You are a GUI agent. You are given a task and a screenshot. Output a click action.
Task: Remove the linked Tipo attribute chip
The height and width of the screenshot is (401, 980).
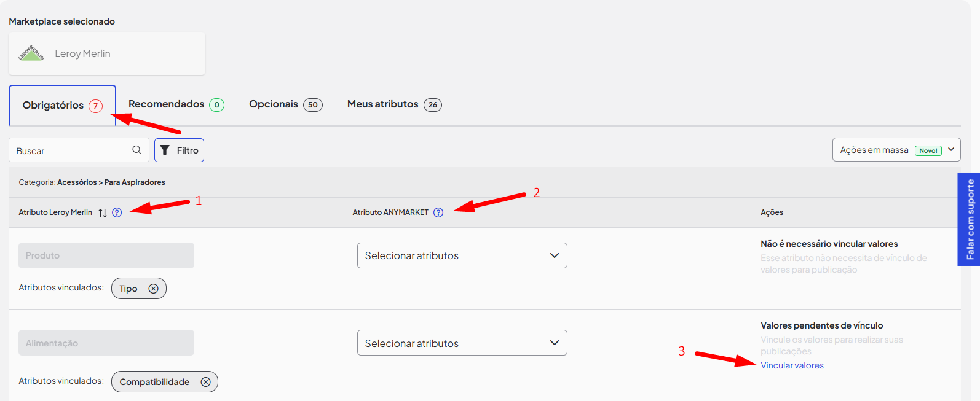[154, 289]
